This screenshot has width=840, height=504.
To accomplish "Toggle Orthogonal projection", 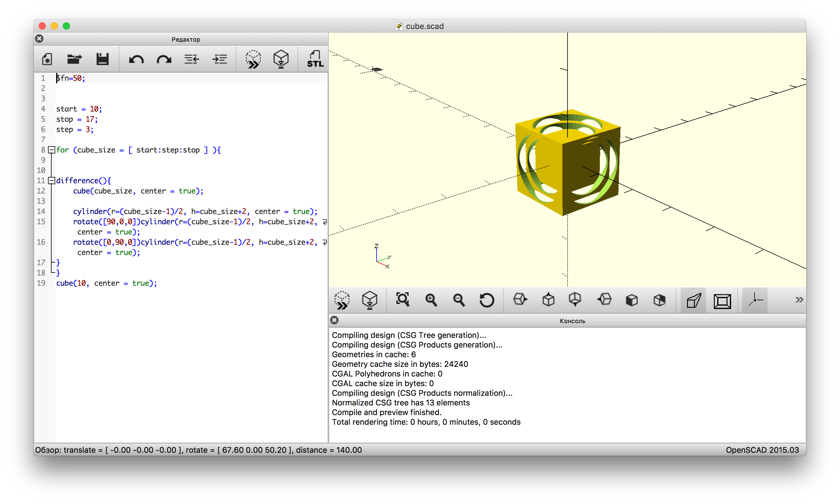I will coord(722,301).
